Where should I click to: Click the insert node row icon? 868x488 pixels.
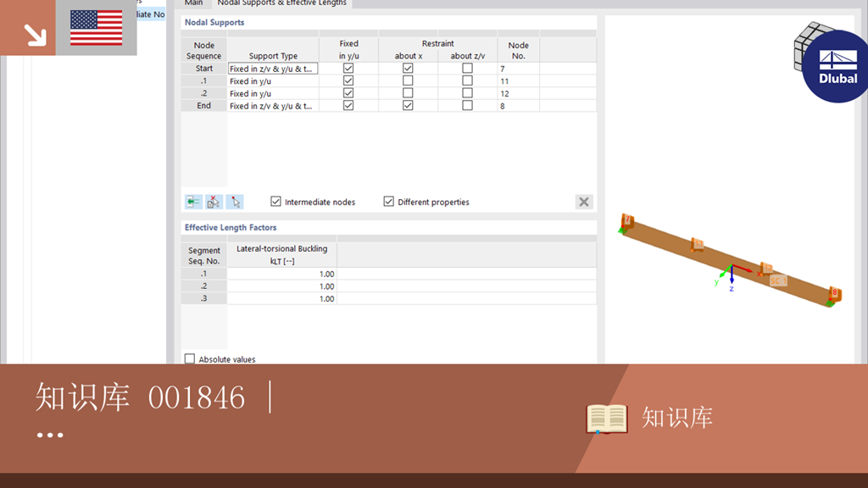pyautogui.click(x=193, y=202)
